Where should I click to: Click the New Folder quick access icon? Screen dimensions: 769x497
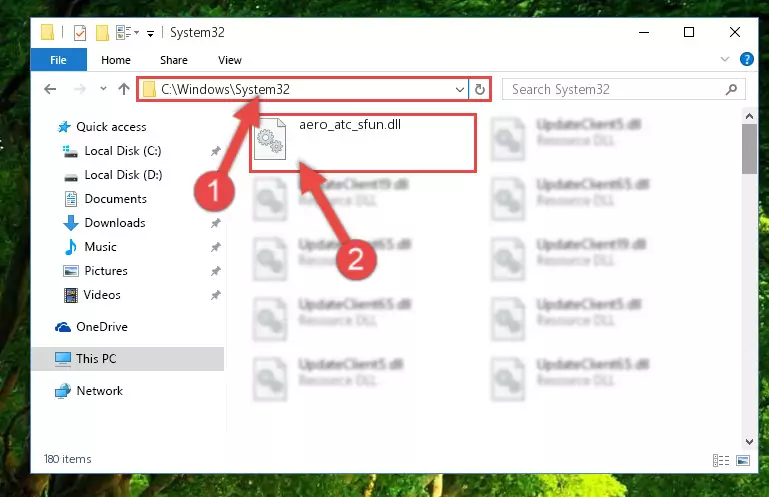102,33
